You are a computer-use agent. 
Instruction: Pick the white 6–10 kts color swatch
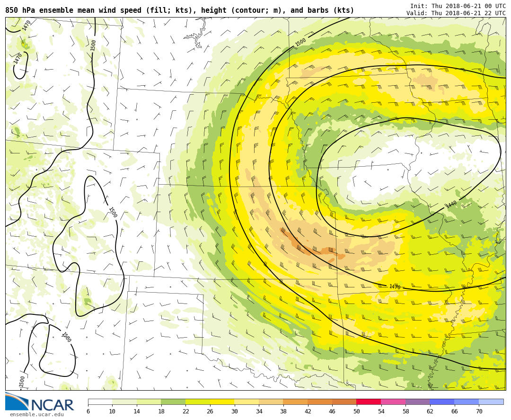(x=100, y=402)
